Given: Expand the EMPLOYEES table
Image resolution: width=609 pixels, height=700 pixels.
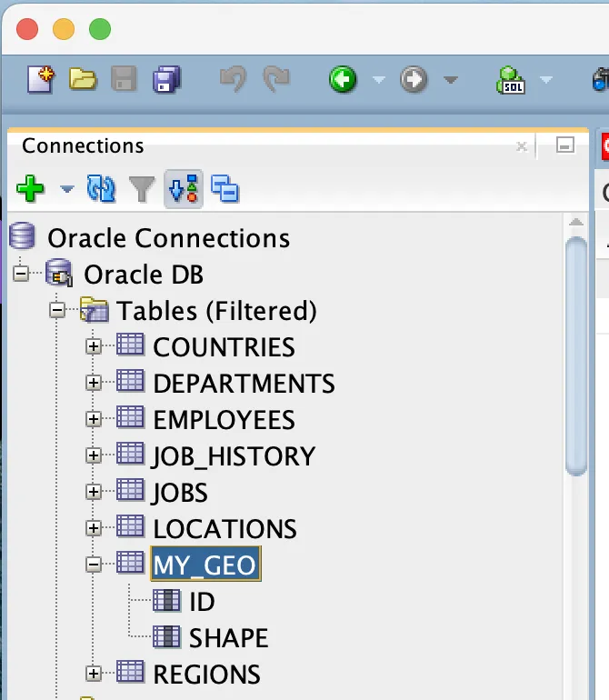Looking at the screenshot, I should click(x=94, y=419).
